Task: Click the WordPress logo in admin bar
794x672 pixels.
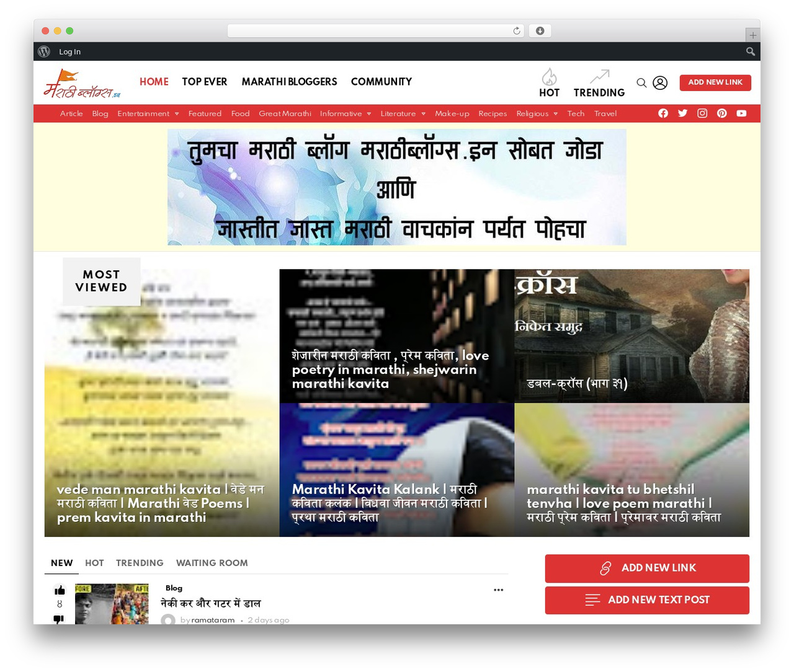Action: [x=44, y=51]
